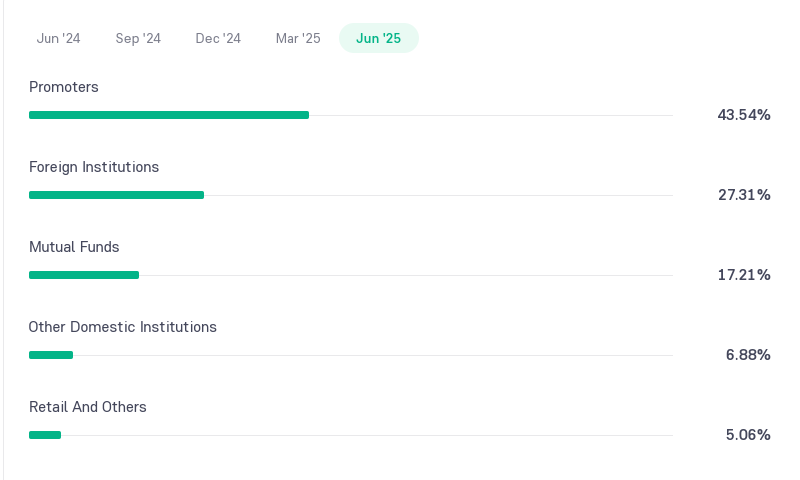Viewport: 800px width, 480px height.
Task: Click the Retail And Others label
Action: (88, 407)
